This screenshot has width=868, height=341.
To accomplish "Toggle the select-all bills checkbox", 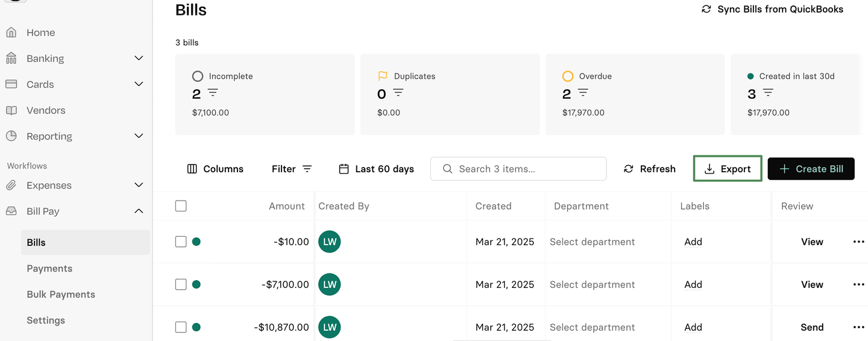I will pyautogui.click(x=181, y=206).
